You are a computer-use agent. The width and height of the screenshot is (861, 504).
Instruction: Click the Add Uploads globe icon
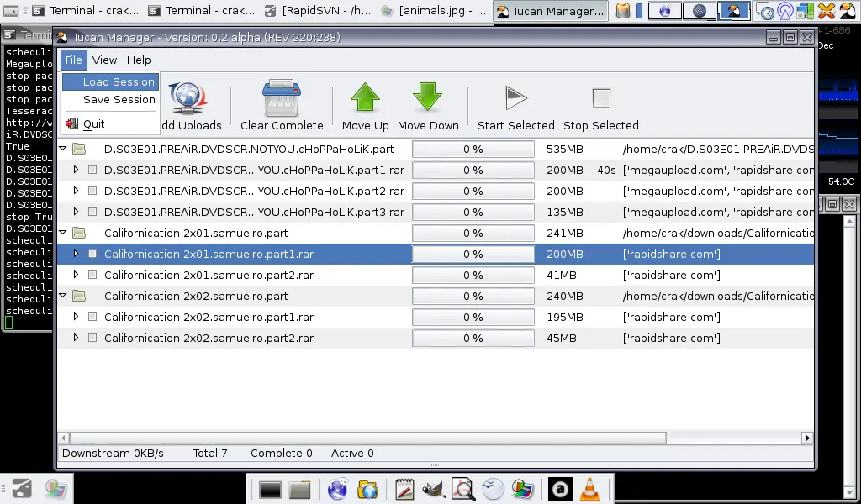pos(187,99)
